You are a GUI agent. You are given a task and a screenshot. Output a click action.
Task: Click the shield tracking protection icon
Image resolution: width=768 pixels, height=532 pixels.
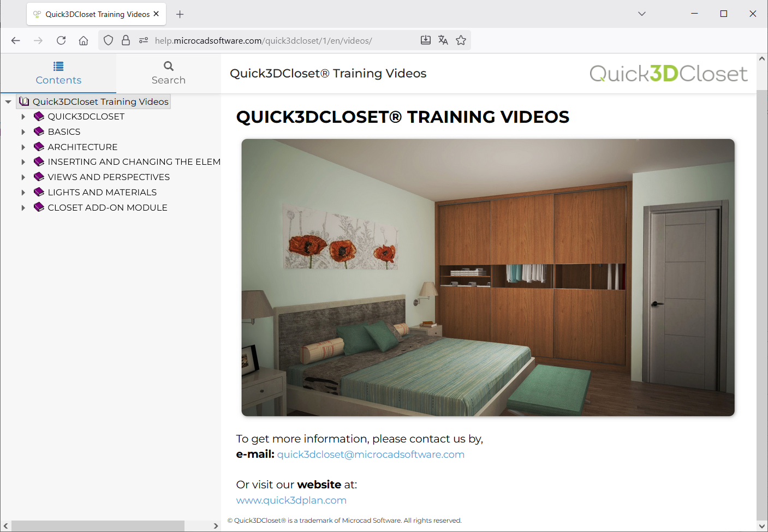109,40
